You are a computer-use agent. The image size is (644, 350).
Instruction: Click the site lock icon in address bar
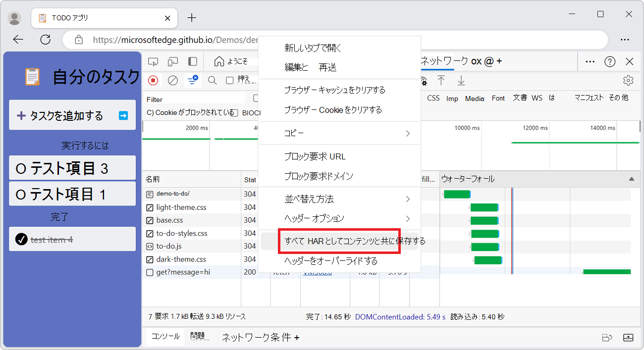click(x=78, y=40)
